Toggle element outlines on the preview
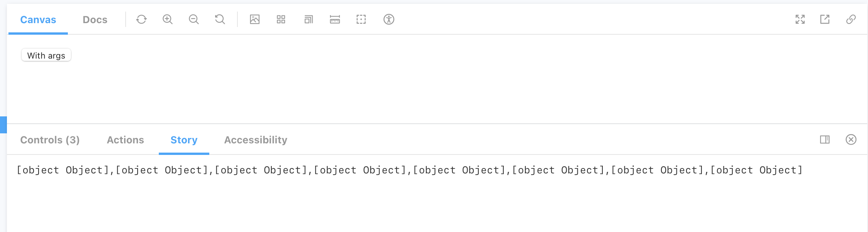Image resolution: width=868 pixels, height=232 pixels. 361,19
